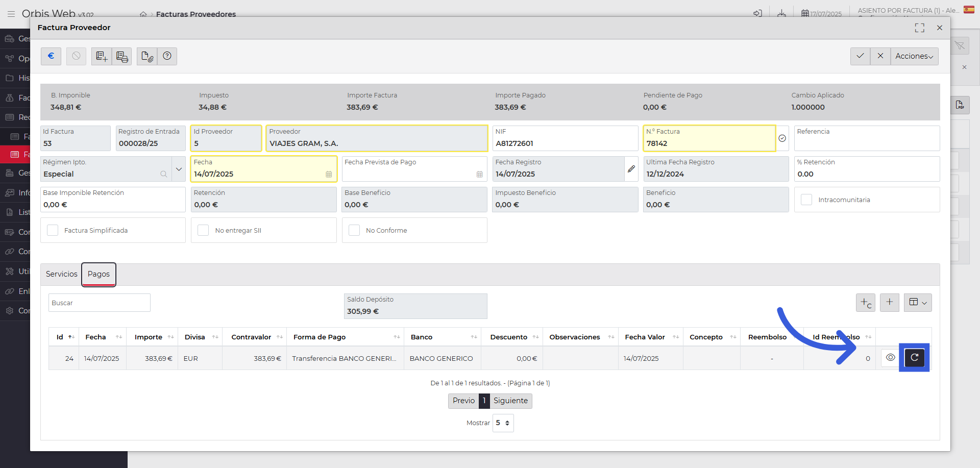Go to Siguiente page of results
Image resolution: width=980 pixels, height=468 pixels.
click(x=510, y=401)
